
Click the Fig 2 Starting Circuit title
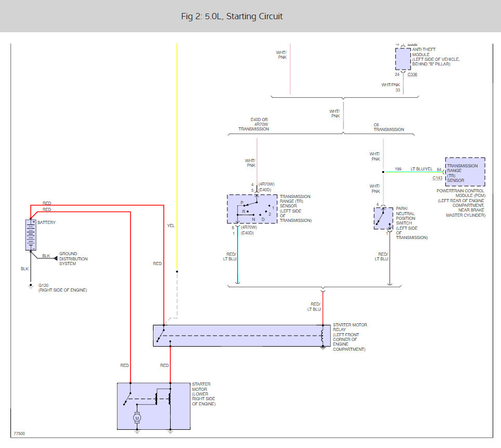click(x=232, y=16)
